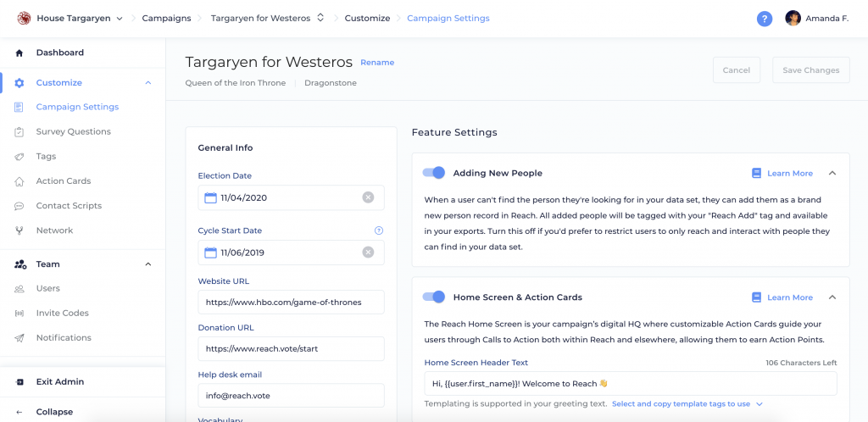Toggle Adding New People switch off
This screenshot has height=422, width=868.
pyautogui.click(x=434, y=173)
